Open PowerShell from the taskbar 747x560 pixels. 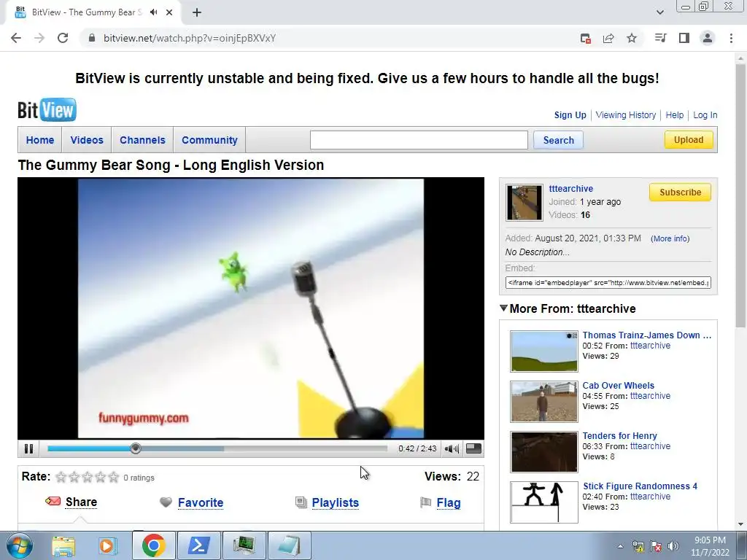pos(198,545)
